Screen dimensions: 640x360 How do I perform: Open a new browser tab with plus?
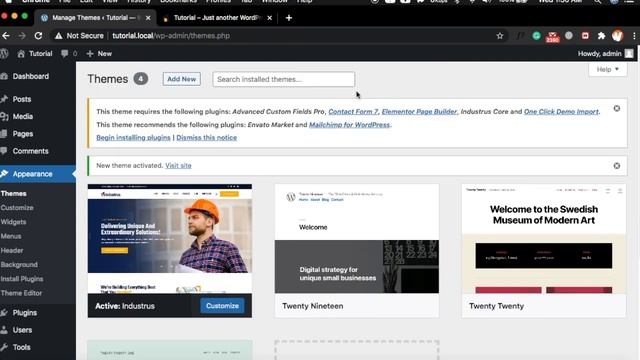click(289, 18)
